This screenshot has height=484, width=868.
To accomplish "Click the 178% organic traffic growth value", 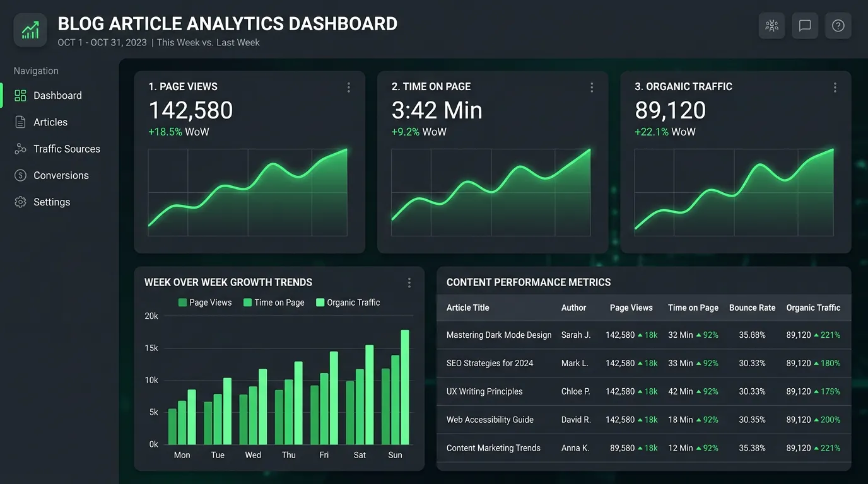I will click(831, 391).
